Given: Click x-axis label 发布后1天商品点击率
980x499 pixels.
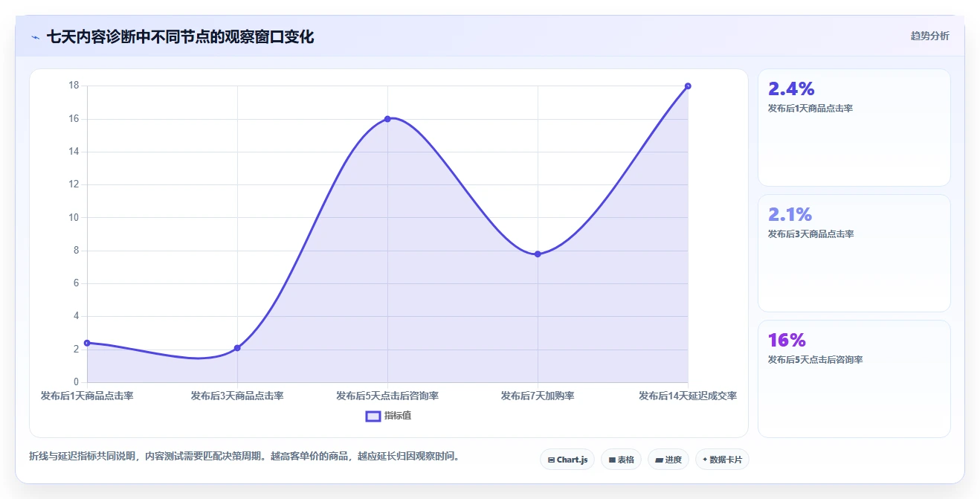Looking at the screenshot, I should point(87,396).
